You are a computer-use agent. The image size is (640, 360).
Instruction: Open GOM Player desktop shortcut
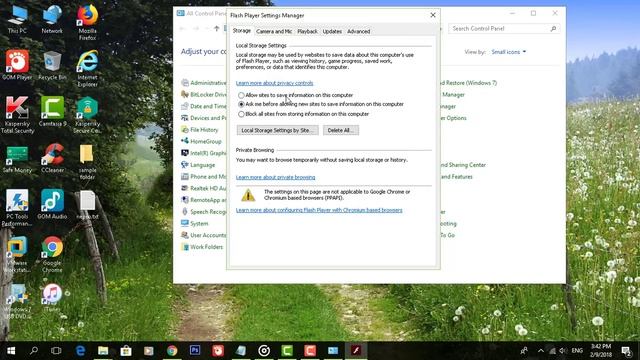tap(17, 65)
